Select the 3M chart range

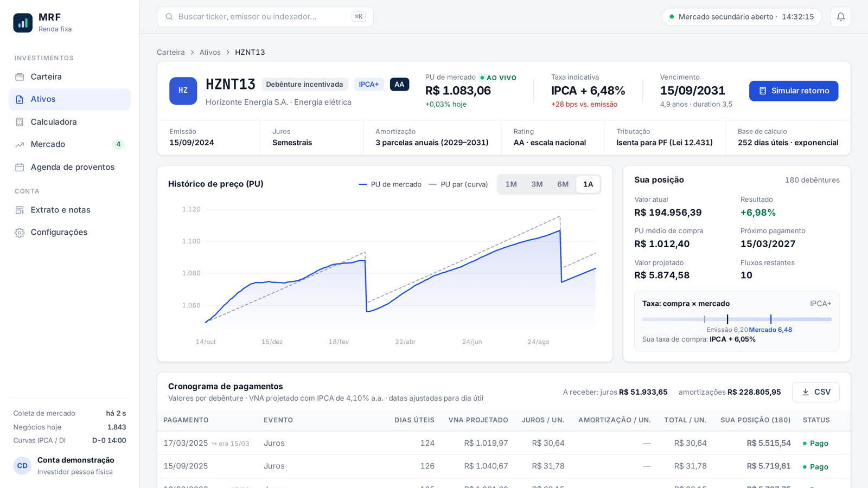pyautogui.click(x=537, y=184)
